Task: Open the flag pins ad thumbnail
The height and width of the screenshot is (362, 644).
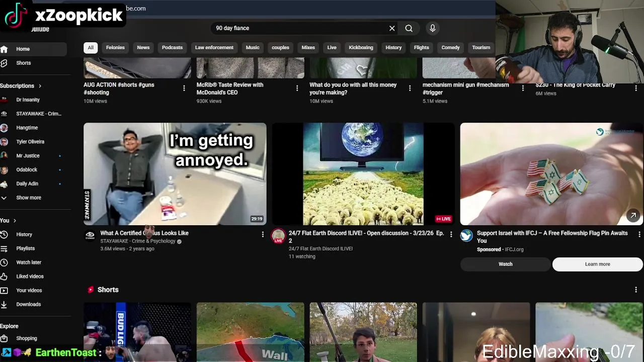Action: tap(551, 174)
